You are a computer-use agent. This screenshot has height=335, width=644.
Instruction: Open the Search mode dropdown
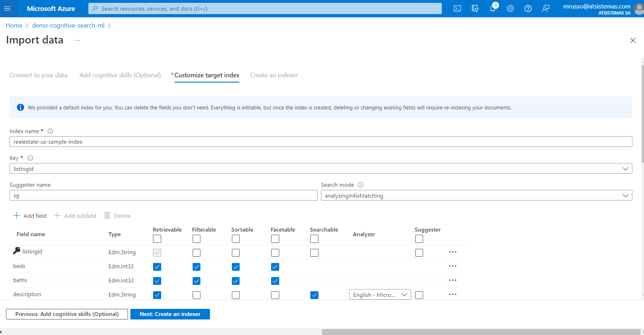point(476,195)
